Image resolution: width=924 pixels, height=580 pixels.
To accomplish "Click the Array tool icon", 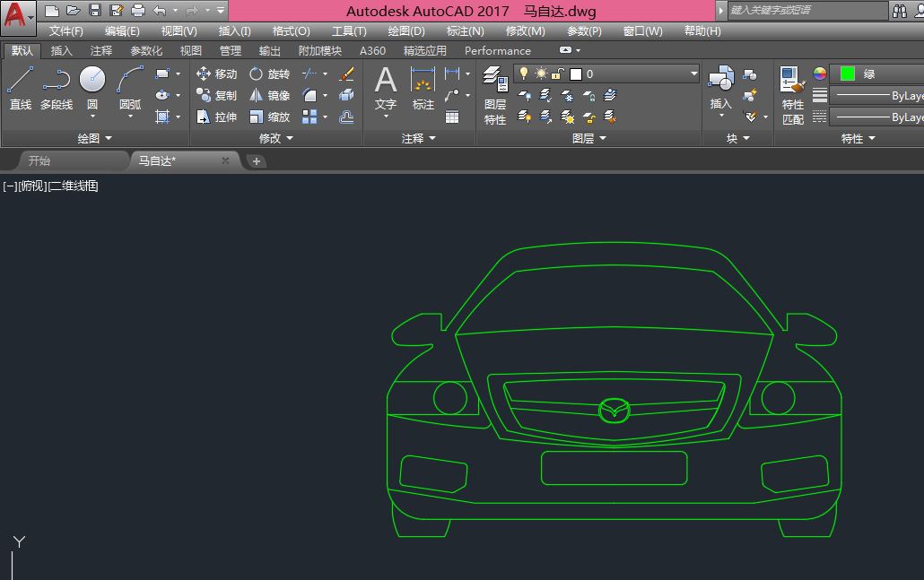I will [309, 117].
